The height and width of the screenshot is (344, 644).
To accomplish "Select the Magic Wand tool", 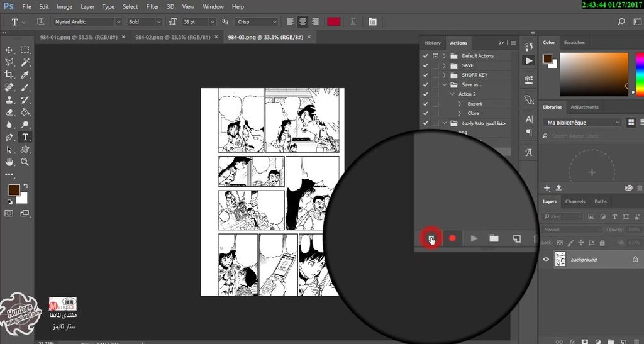I will pyautogui.click(x=25, y=62).
